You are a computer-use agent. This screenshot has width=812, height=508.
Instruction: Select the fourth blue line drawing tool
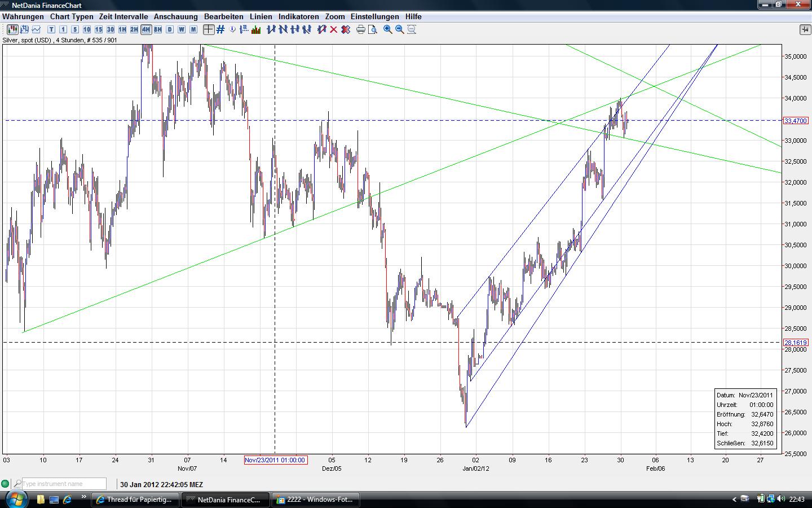point(307,29)
